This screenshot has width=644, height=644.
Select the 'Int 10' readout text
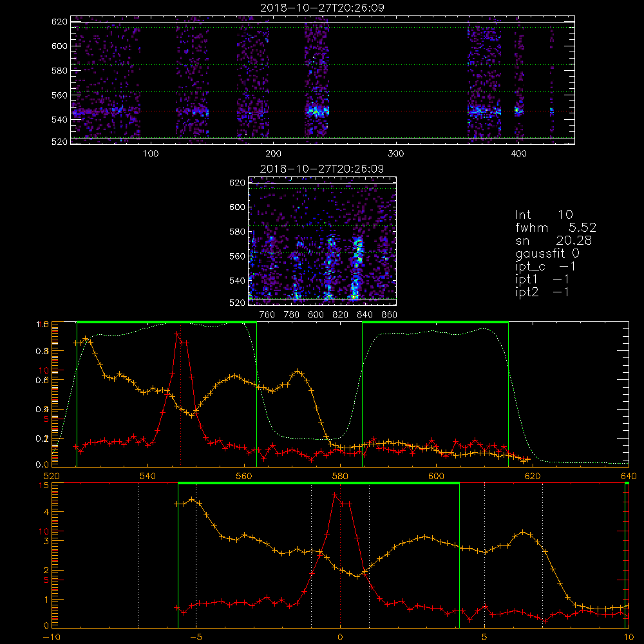(544, 214)
